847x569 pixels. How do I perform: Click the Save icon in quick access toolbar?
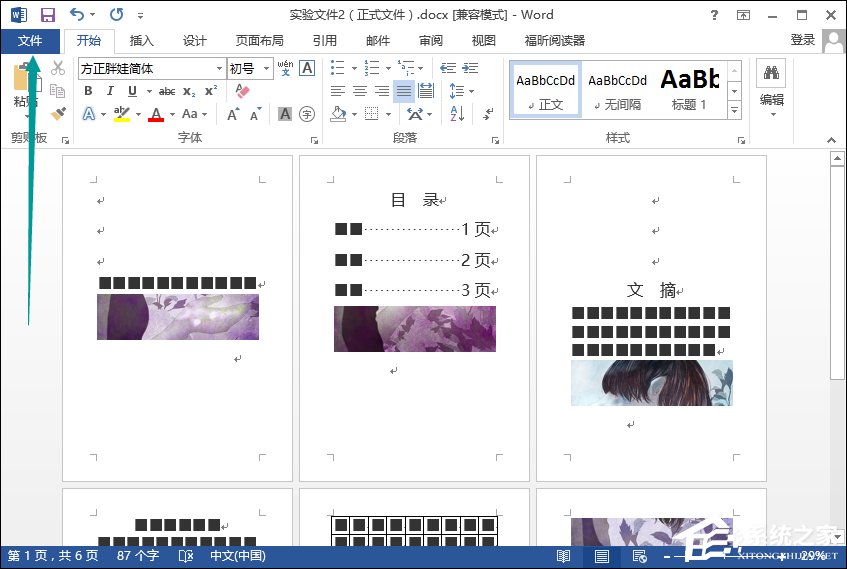pos(47,15)
